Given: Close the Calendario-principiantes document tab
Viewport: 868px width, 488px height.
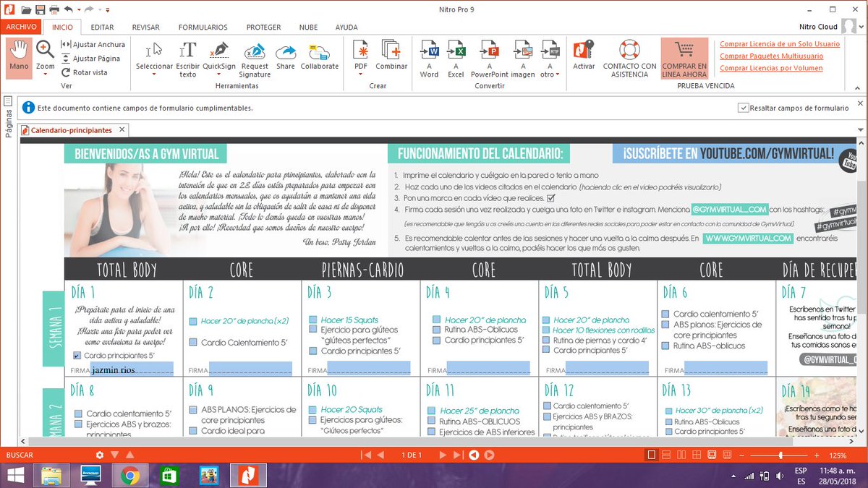Looking at the screenshot, I should [x=122, y=130].
